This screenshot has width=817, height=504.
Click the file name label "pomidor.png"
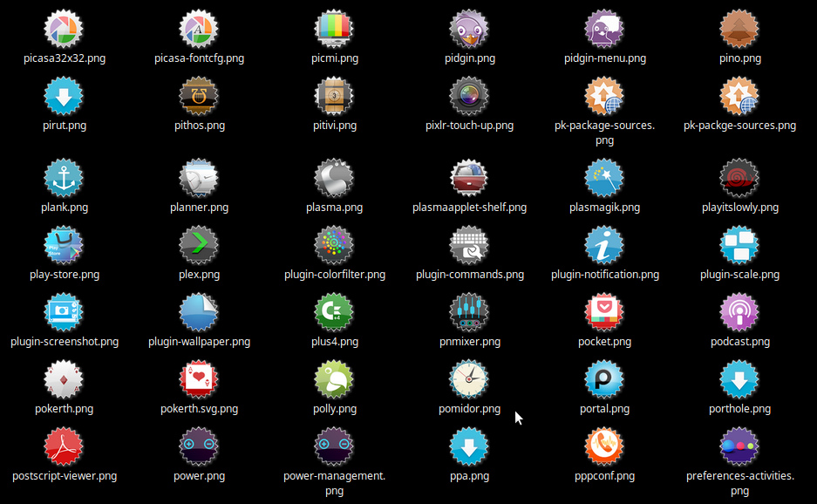point(469,409)
